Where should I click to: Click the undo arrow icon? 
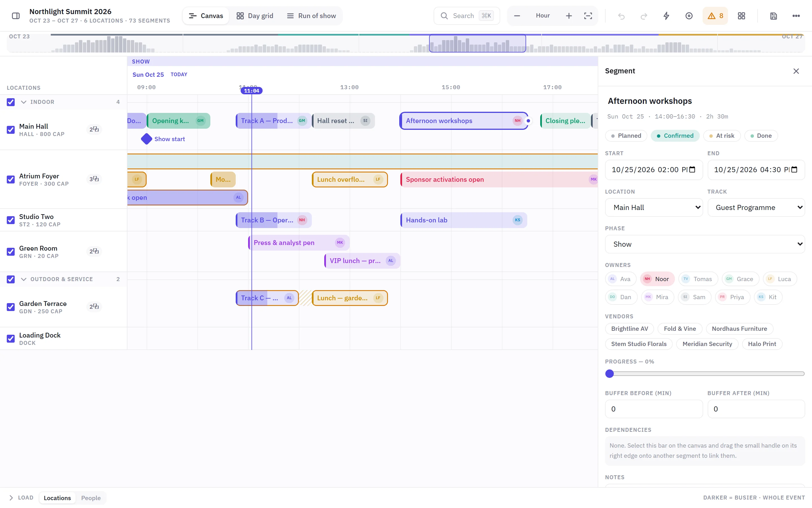621,16
